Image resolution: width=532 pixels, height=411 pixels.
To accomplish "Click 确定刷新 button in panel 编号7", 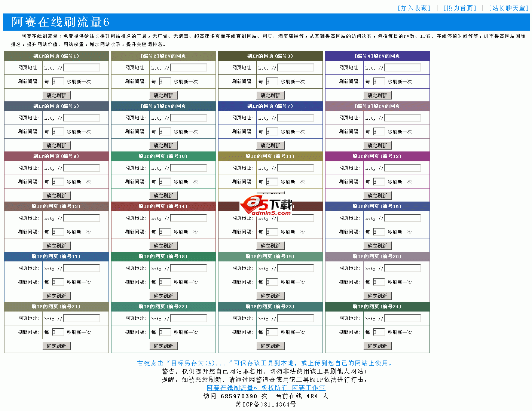I will point(270,145).
